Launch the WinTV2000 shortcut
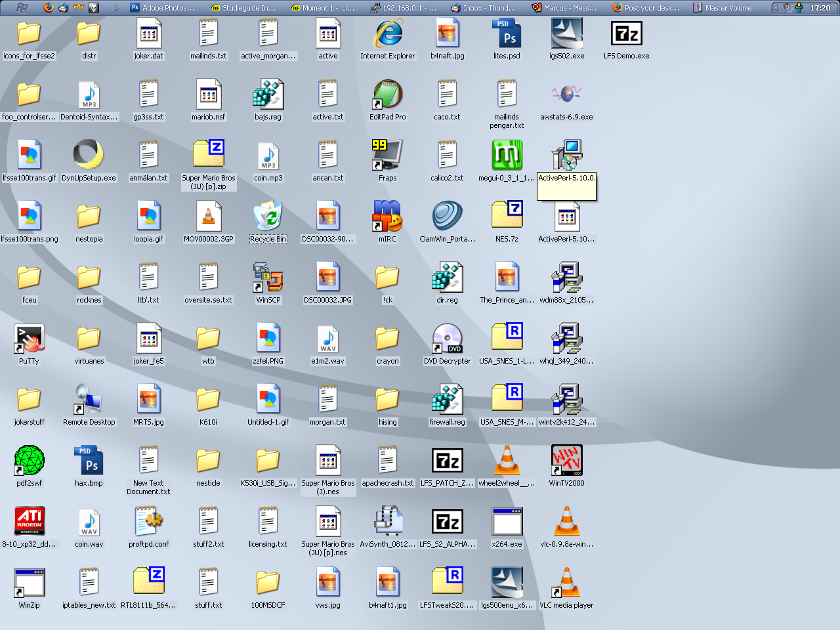This screenshot has width=840, height=630. (x=566, y=461)
